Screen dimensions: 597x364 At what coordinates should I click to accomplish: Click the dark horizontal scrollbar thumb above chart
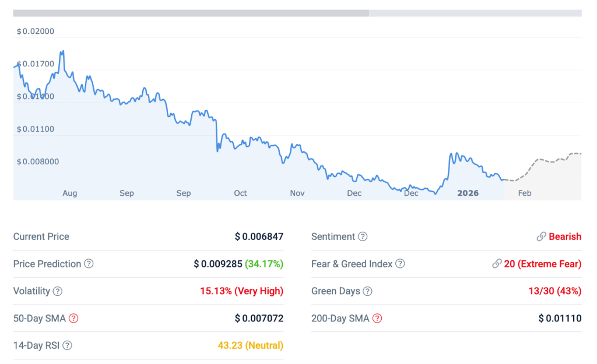[191, 13]
